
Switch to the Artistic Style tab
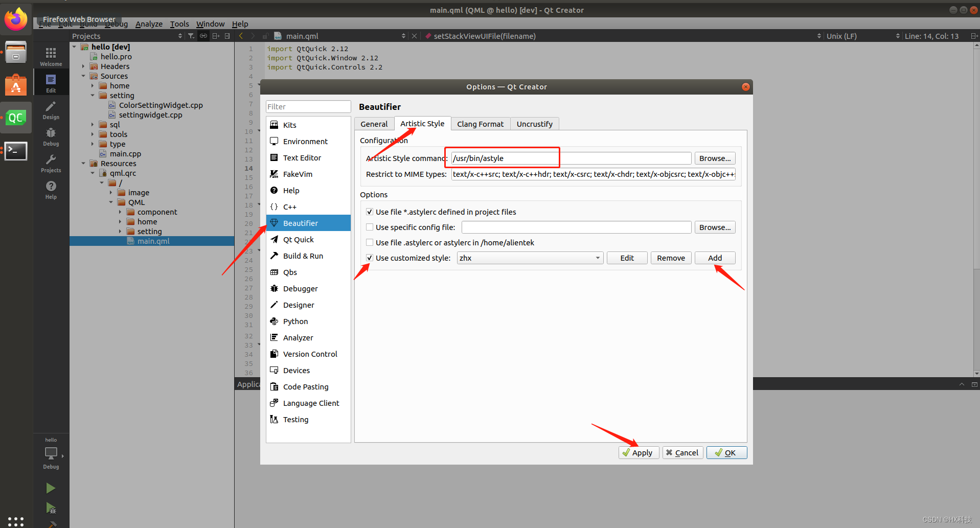pos(422,123)
